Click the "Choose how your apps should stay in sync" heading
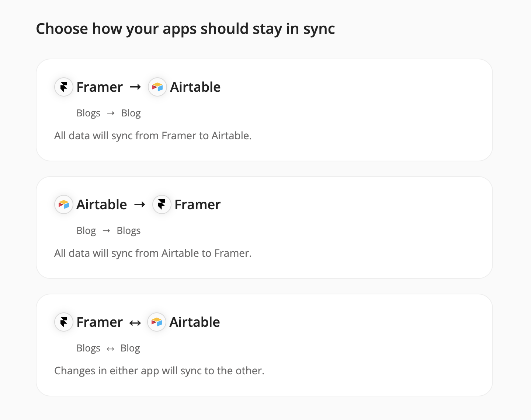Viewport: 531px width, 420px height. [x=185, y=29]
